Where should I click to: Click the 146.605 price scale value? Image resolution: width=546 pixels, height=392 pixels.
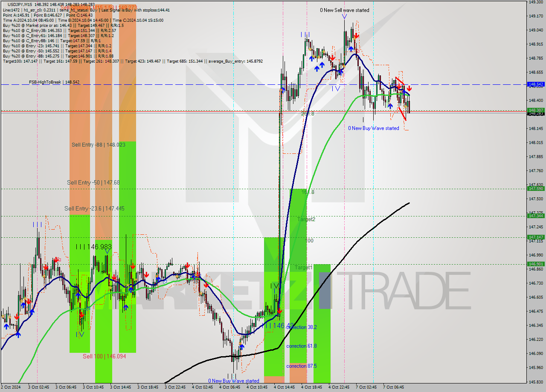[536, 297]
